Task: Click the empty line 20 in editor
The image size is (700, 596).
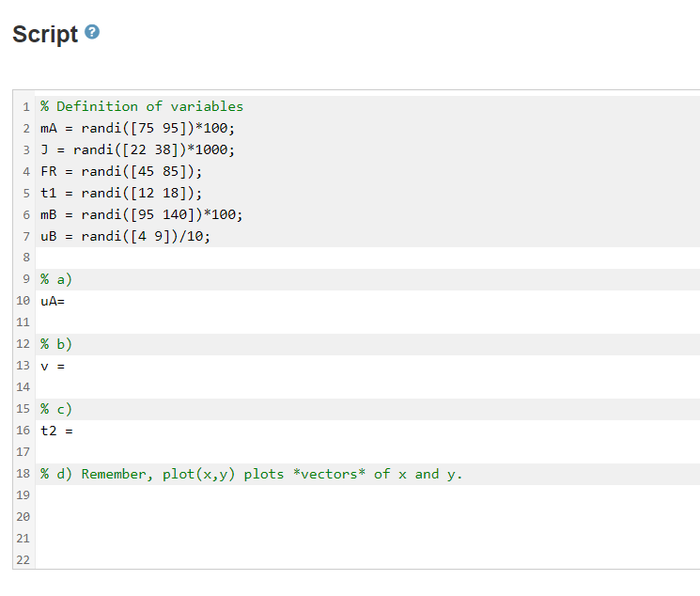Action: pyautogui.click(x=367, y=517)
